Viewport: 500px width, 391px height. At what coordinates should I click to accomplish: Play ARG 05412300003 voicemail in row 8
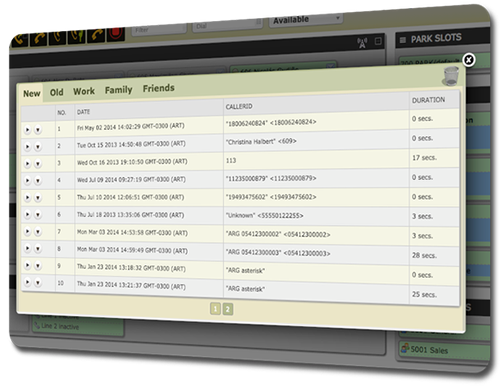tap(27, 249)
